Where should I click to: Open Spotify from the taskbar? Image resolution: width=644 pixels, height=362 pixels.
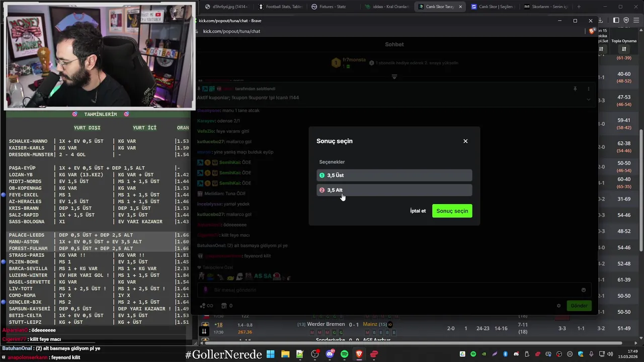click(x=345, y=354)
